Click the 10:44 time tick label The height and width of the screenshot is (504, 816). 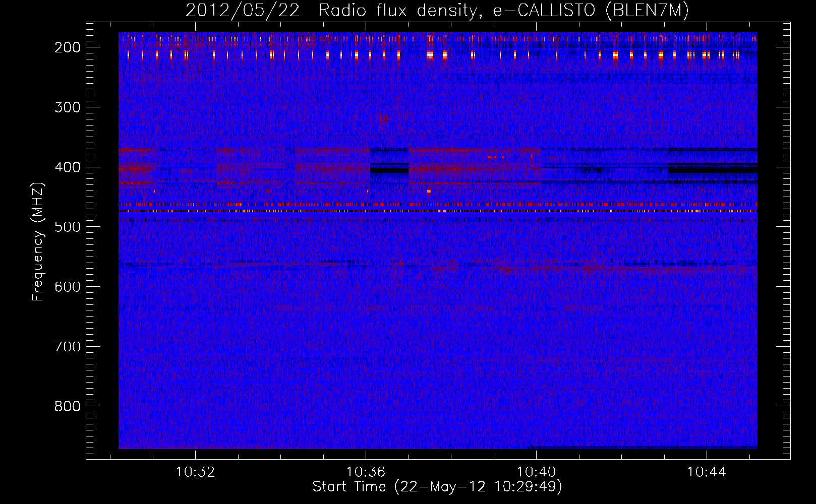coord(707,472)
